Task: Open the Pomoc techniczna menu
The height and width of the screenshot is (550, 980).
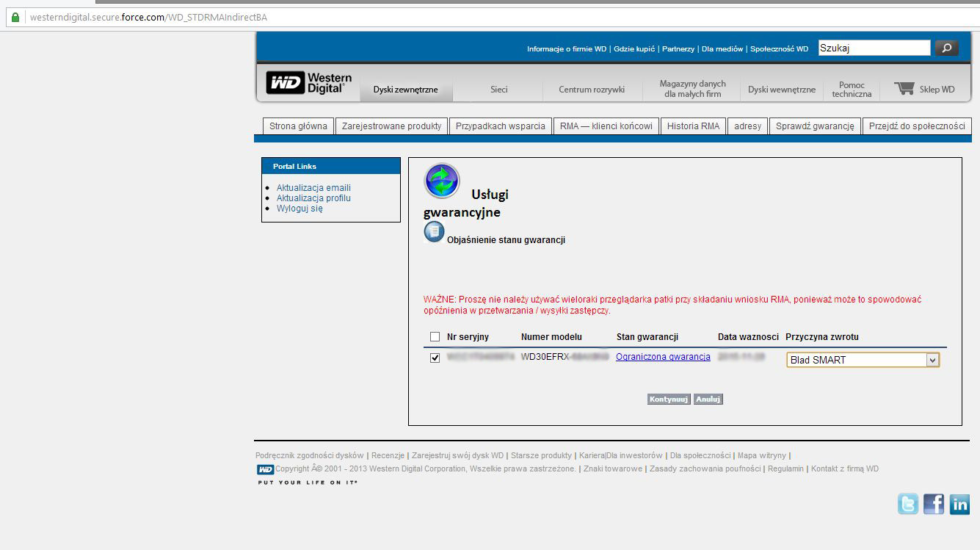Action: click(x=852, y=90)
